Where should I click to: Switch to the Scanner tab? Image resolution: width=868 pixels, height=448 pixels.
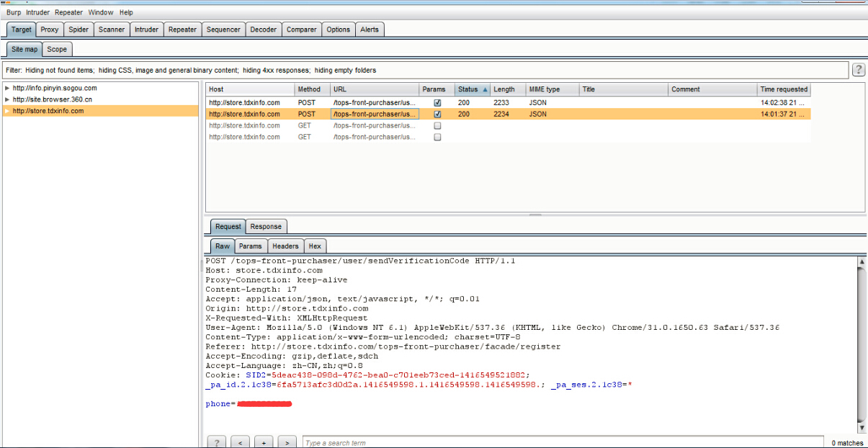112,30
